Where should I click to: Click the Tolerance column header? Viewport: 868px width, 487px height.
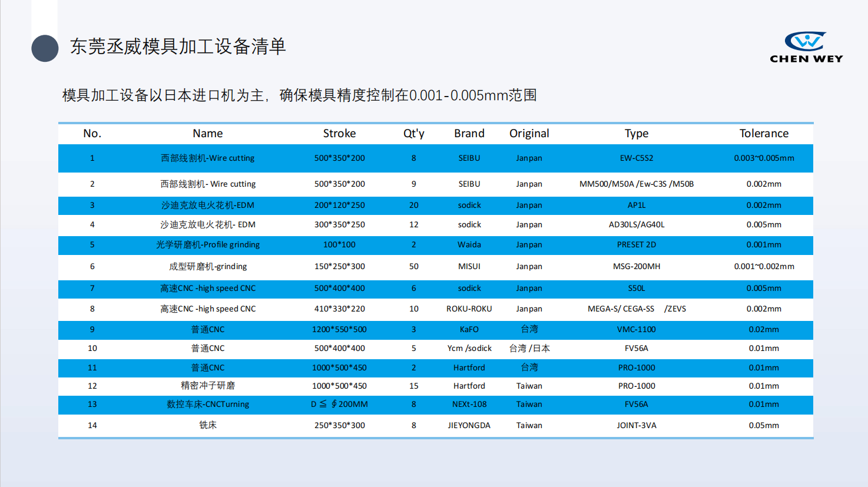(x=764, y=134)
